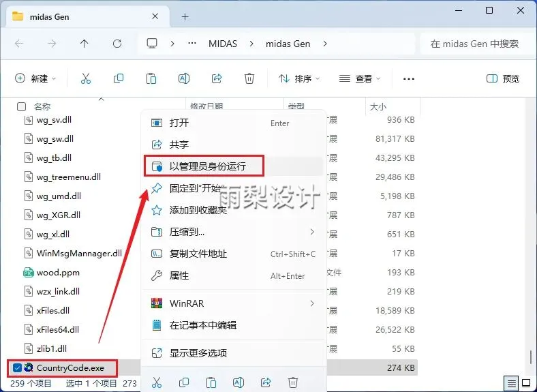Click the rename icon at the context menu bottom
The height and width of the screenshot is (392, 537).
[x=239, y=382]
